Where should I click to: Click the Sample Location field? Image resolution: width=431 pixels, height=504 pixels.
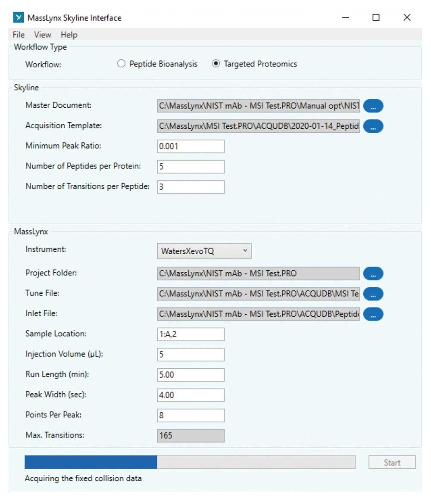point(191,334)
